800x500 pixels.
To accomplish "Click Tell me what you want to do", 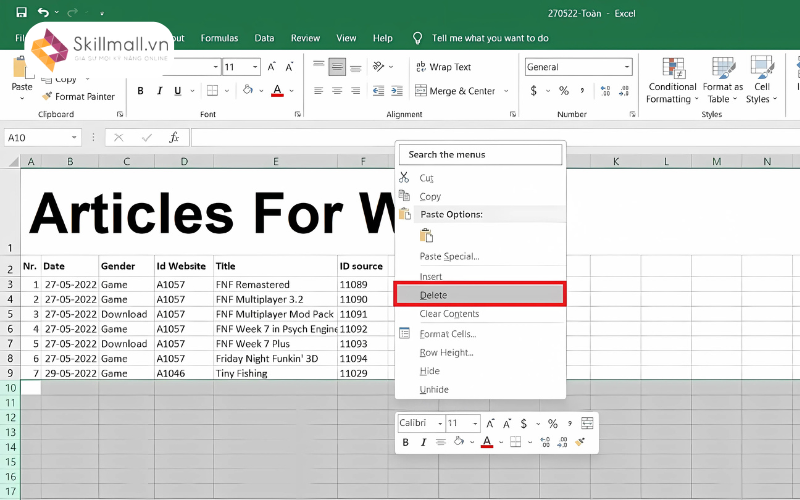I will 490,38.
